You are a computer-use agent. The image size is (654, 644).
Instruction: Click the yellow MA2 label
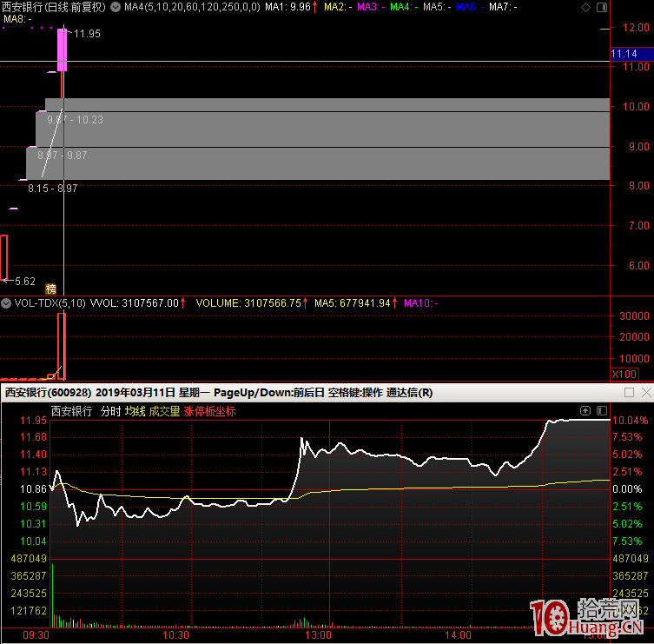coord(338,7)
